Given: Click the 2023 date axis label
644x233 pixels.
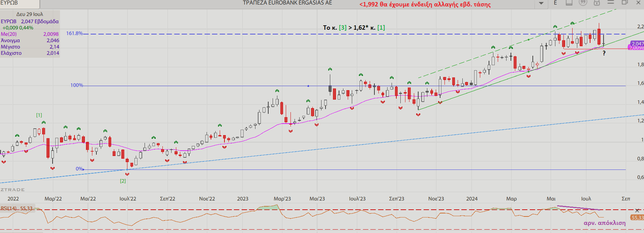Looking at the screenshot, I should tap(243, 199).
